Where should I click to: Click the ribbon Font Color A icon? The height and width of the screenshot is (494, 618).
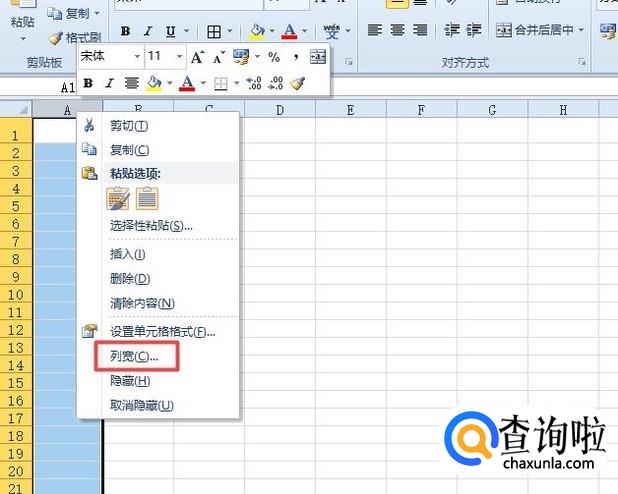coord(289,31)
